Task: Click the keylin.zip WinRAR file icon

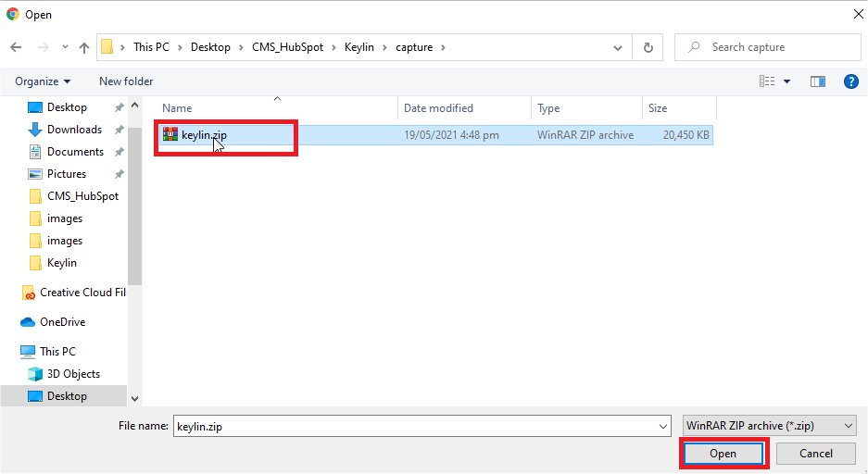Action: pyautogui.click(x=170, y=135)
